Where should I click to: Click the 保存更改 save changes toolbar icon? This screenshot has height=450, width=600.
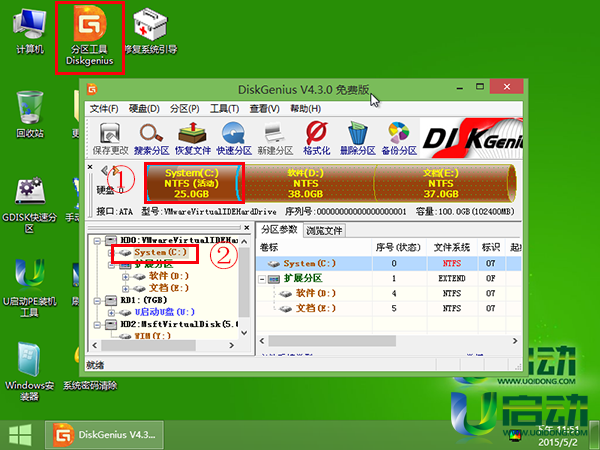click(x=110, y=139)
